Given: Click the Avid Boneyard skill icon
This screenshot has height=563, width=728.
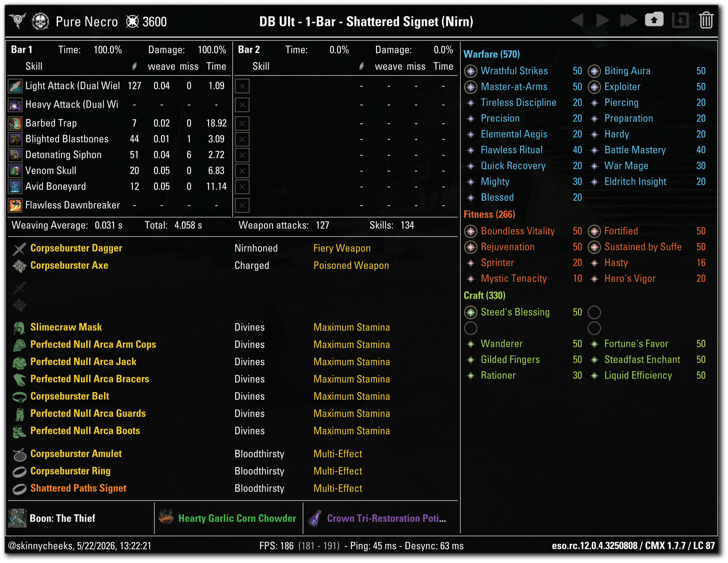Looking at the screenshot, I should coord(15,187).
